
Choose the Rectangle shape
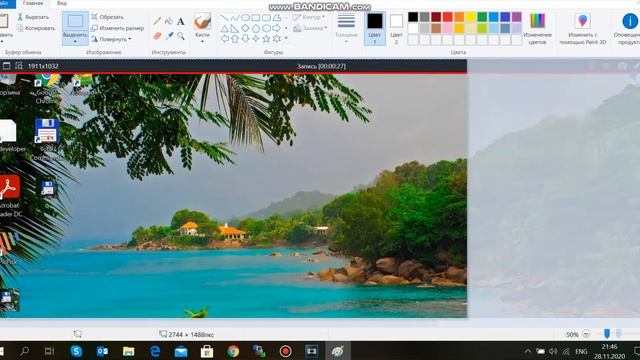click(x=256, y=18)
